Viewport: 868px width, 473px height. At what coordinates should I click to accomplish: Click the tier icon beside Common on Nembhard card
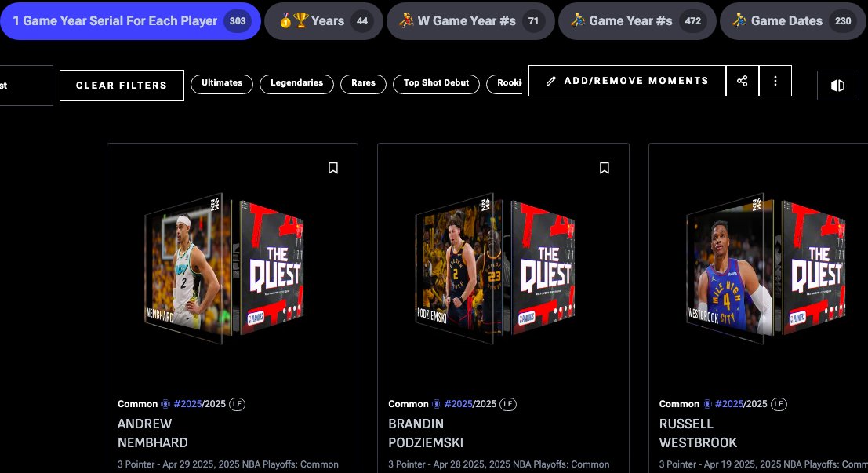(x=165, y=404)
